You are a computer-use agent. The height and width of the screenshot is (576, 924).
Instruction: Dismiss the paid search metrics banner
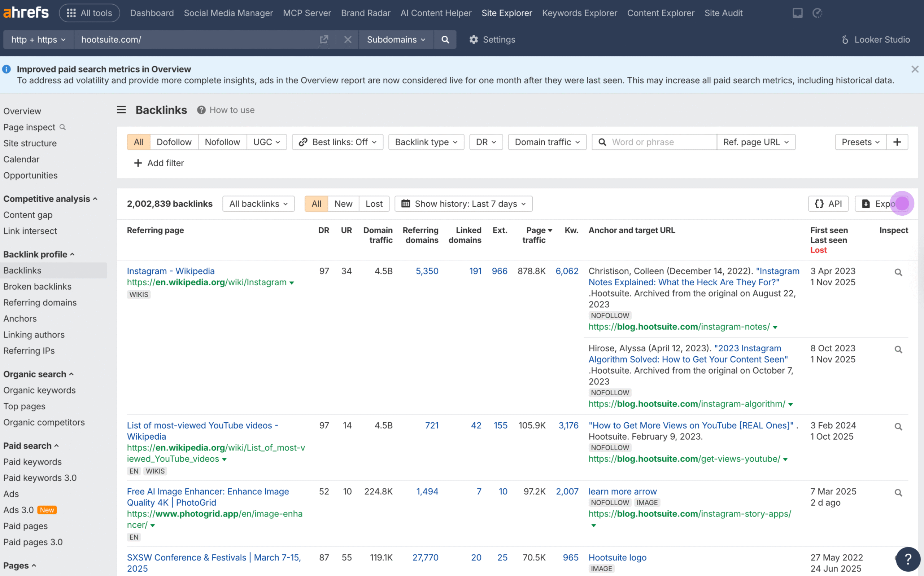click(x=915, y=69)
